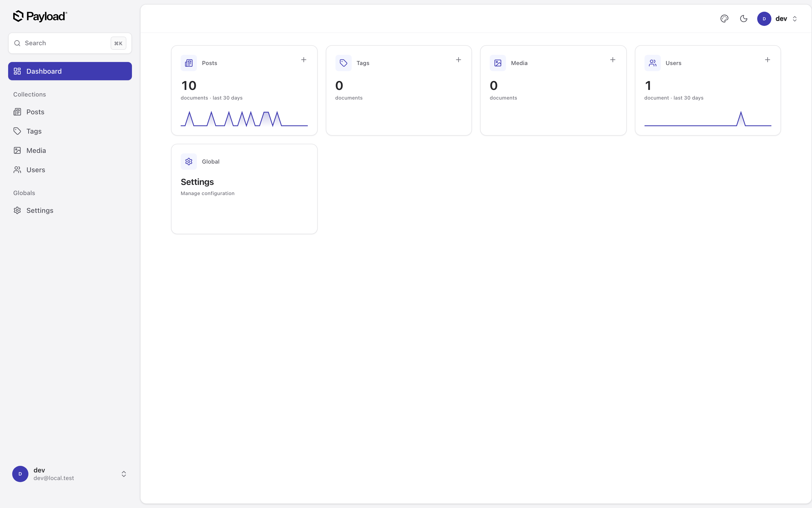Click the Users card people icon
Screen dimensions: 812x508
653,63
